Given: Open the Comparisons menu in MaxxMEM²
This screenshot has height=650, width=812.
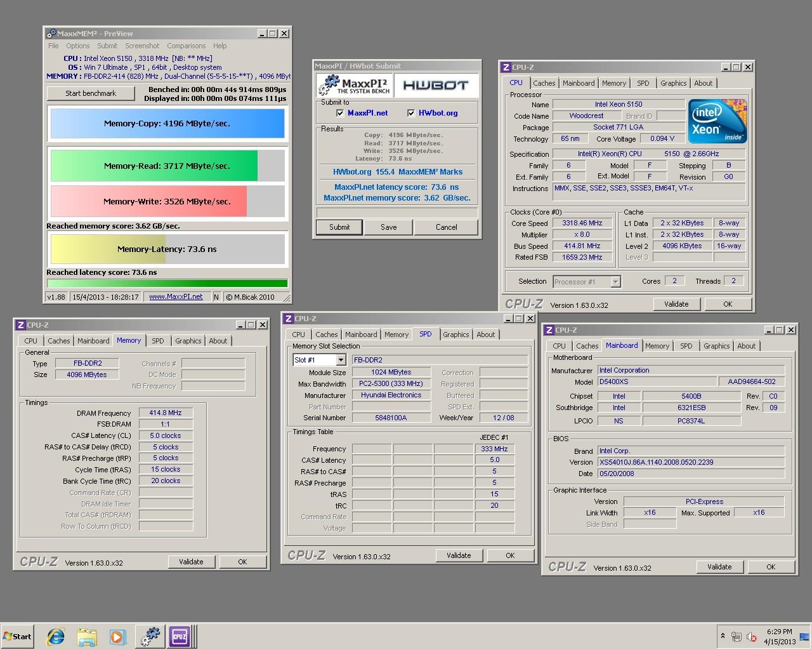Looking at the screenshot, I should pos(186,46).
